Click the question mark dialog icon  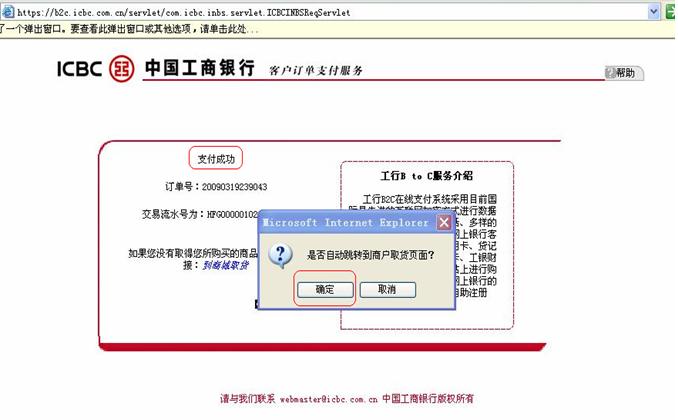click(280, 255)
